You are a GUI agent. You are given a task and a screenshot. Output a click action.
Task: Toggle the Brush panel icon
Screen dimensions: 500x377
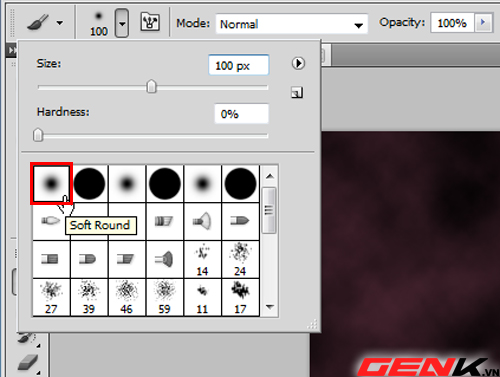tap(150, 22)
